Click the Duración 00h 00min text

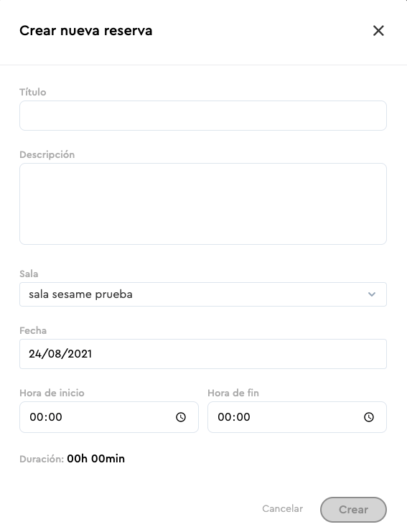coord(72,459)
